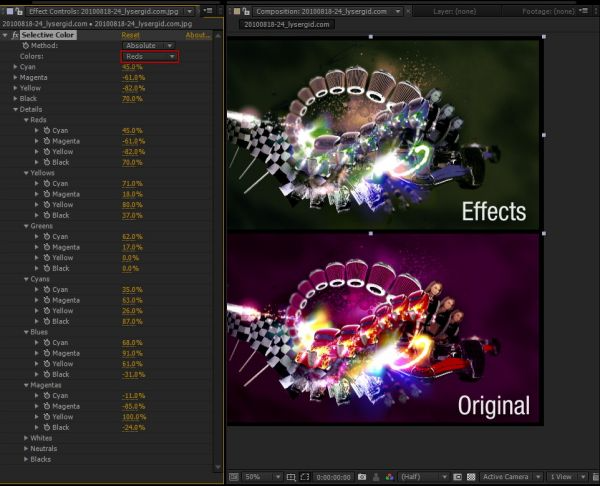Open the grid and guide options icon
Viewport: 600px width, 486px height.
pyautogui.click(x=291, y=477)
